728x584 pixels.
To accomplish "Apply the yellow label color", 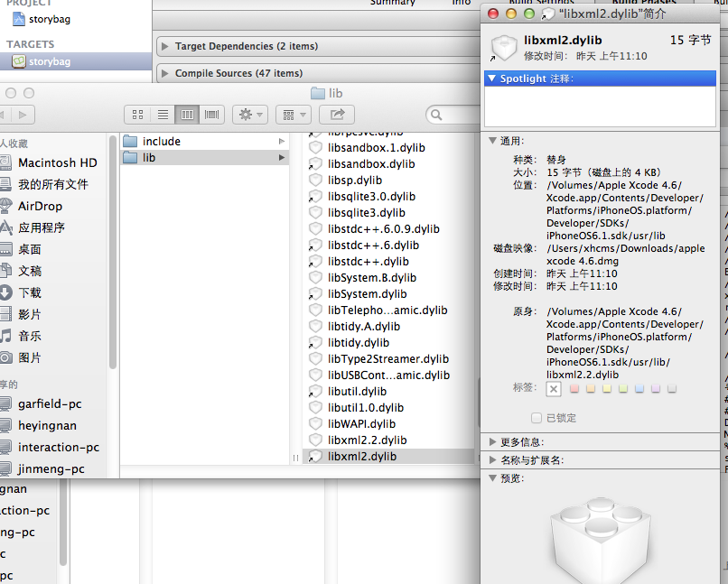I will tap(607, 389).
